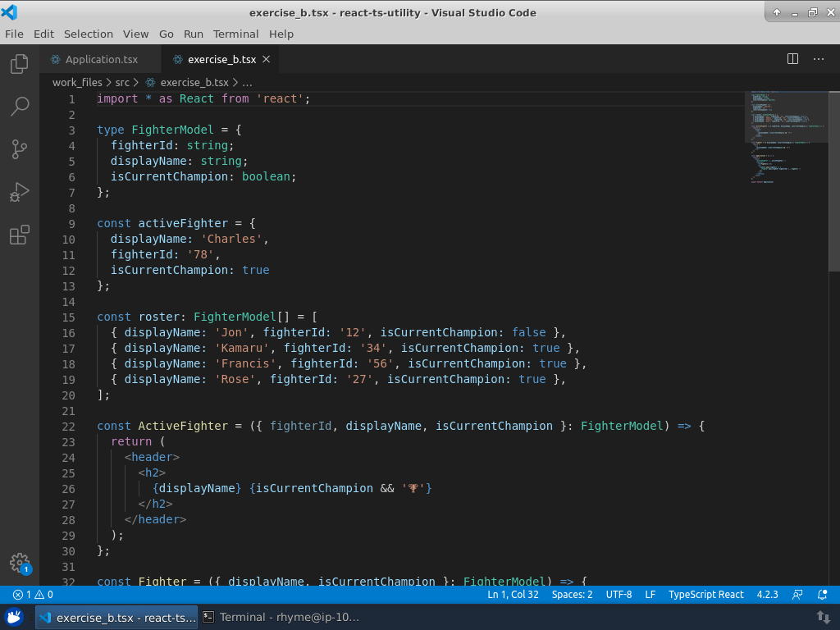The height and width of the screenshot is (630, 840).
Task: Click the desktop applications launcher icon
Action: [x=15, y=617]
